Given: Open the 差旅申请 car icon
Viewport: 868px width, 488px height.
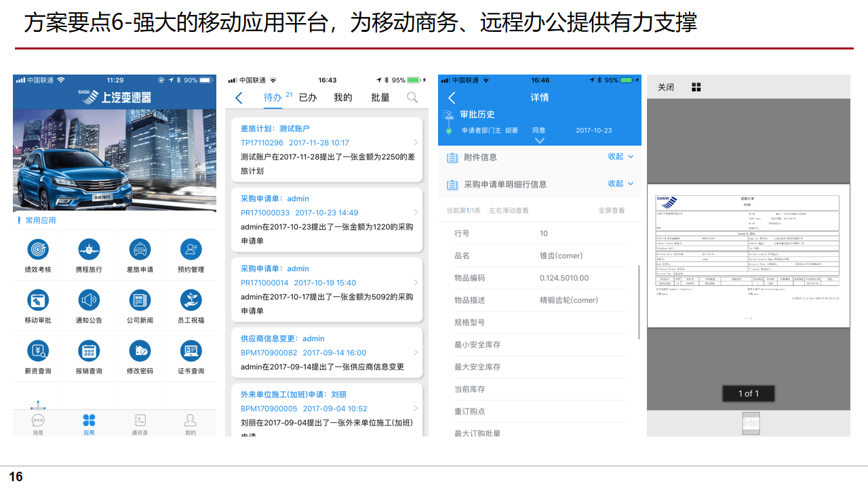Looking at the screenshot, I should (x=140, y=249).
